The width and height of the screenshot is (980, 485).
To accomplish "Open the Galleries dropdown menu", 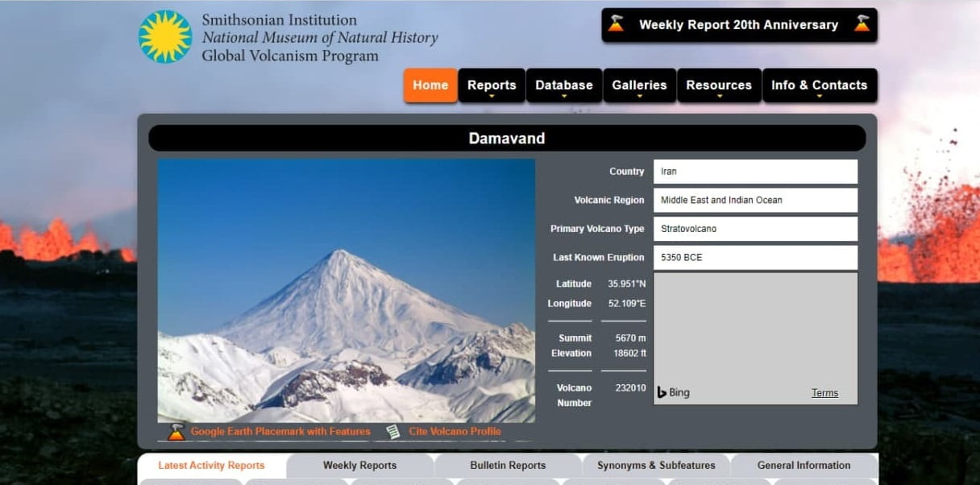I will pyautogui.click(x=639, y=85).
